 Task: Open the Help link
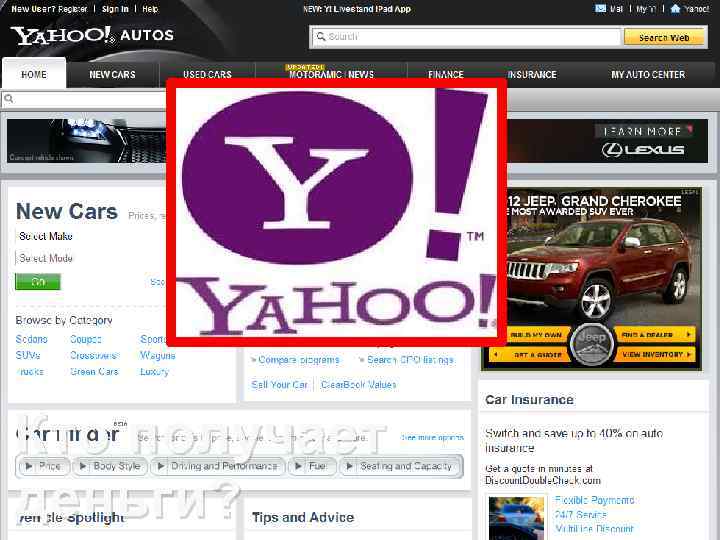pyautogui.click(x=150, y=9)
